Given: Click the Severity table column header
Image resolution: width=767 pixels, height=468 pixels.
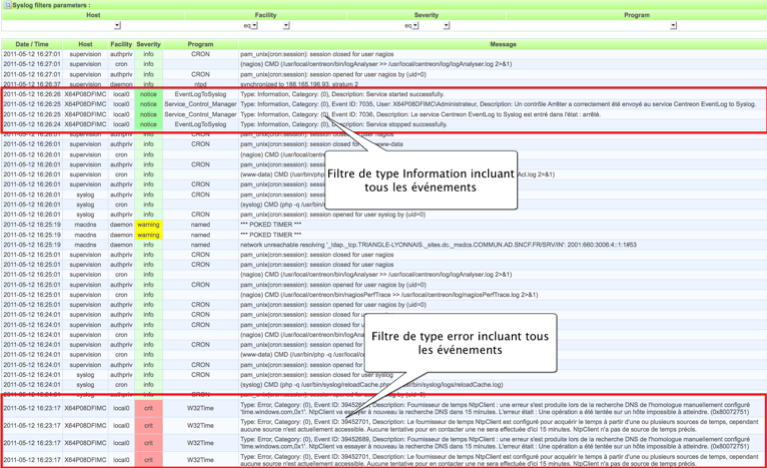Looking at the screenshot, I should click(x=148, y=45).
